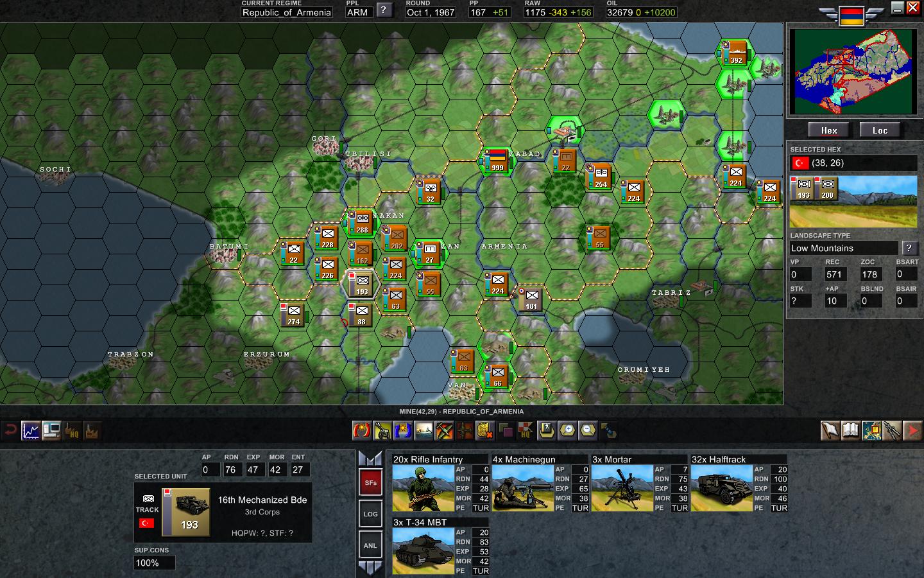Click the Republic_of_Armenia regime field

tap(287, 12)
